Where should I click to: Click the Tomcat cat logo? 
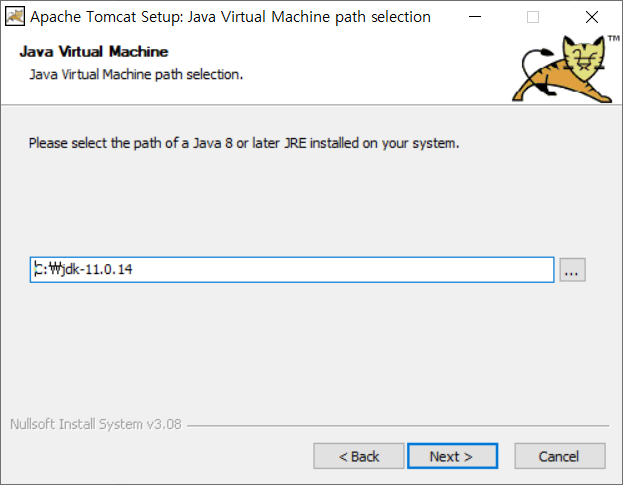pyautogui.click(x=564, y=69)
